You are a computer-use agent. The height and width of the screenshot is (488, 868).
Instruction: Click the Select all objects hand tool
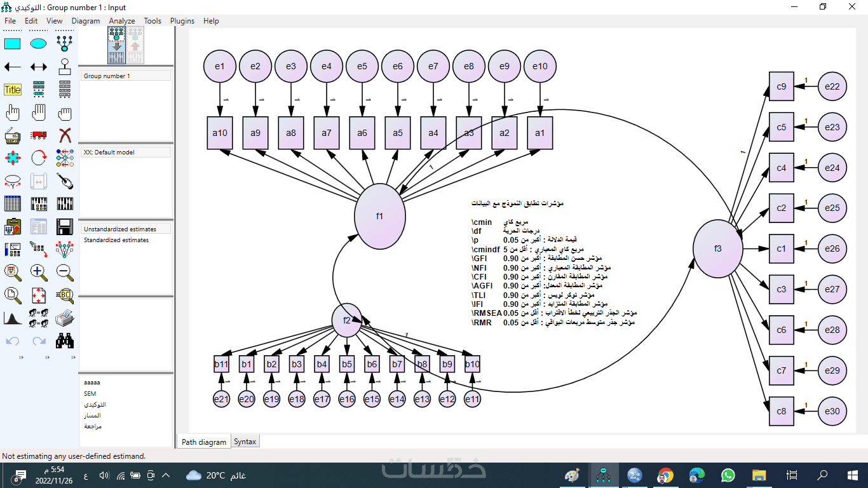[39, 112]
